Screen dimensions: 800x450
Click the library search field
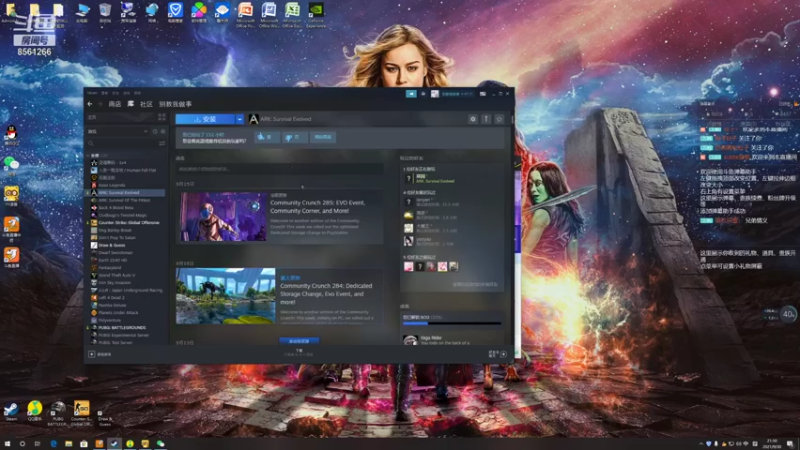click(121, 143)
